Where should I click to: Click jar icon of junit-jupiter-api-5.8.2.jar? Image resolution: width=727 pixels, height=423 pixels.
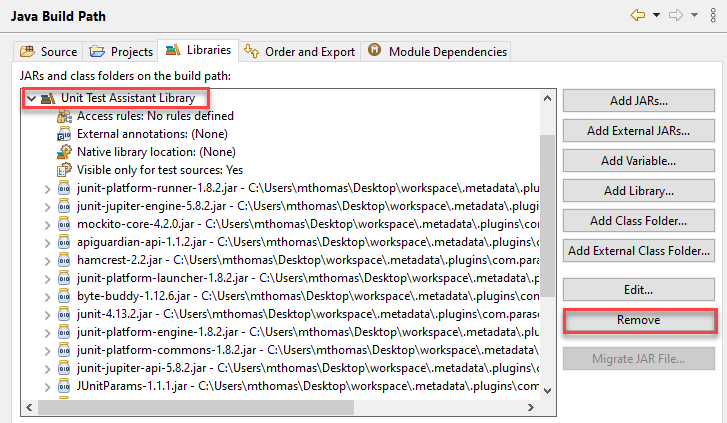[64, 369]
